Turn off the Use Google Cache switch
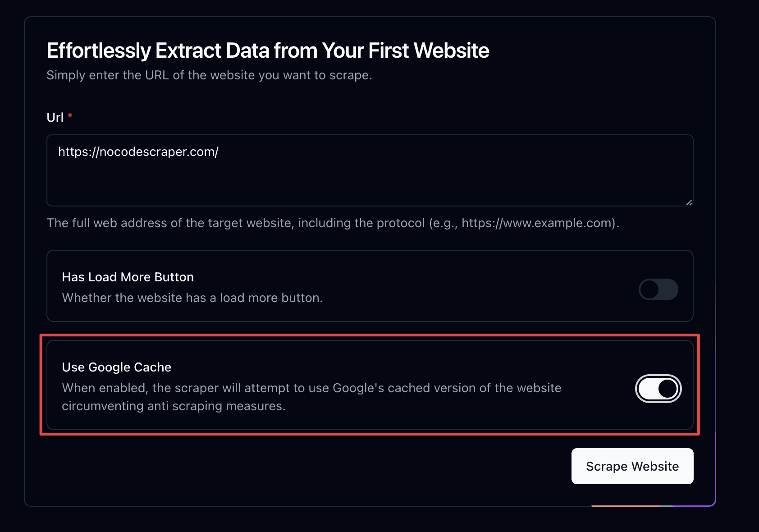759x532 pixels. (658, 389)
